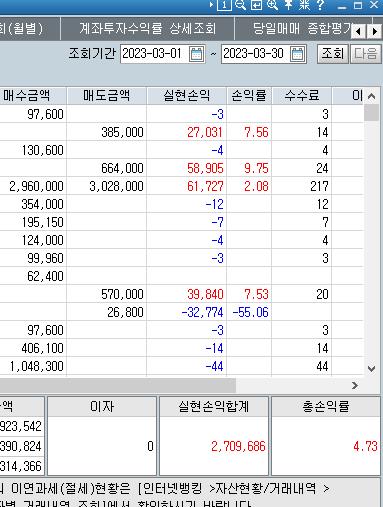Open the end date calendar picker
383x507 pixels.
297,54
